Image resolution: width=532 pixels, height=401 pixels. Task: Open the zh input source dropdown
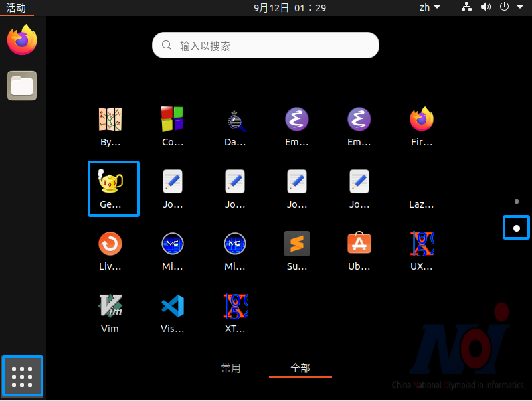coord(430,7)
